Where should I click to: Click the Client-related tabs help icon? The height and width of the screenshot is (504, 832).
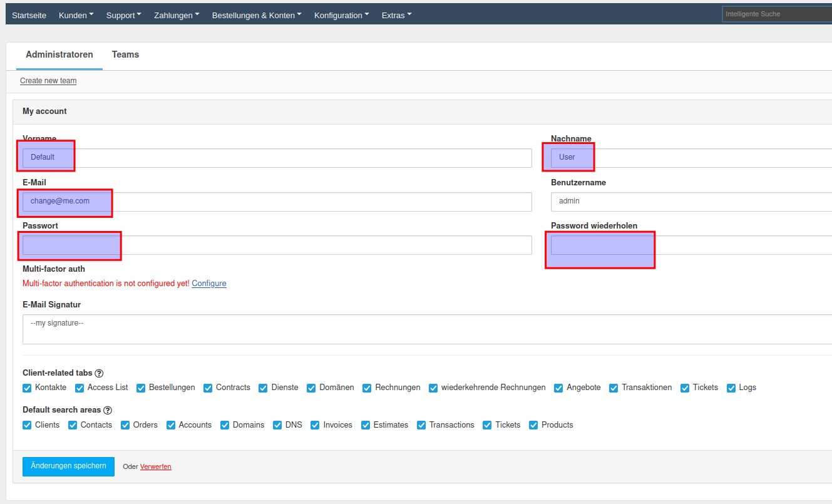click(x=99, y=373)
